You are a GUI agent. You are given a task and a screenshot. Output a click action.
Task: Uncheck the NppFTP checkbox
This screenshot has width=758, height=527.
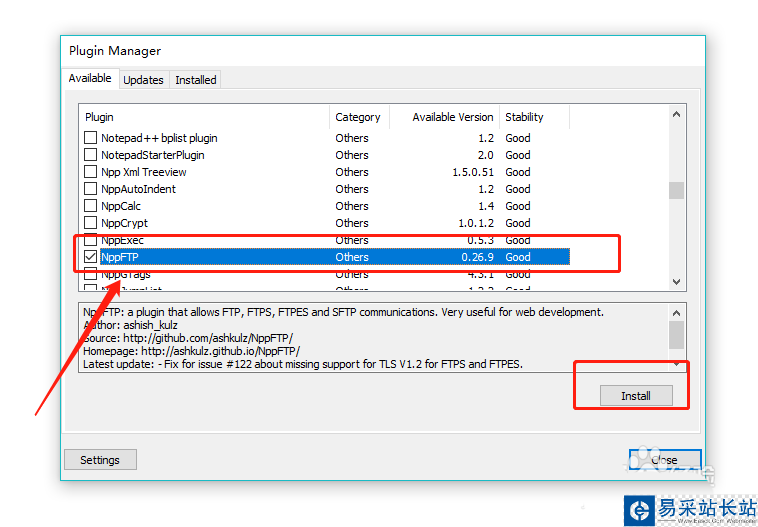[90, 257]
